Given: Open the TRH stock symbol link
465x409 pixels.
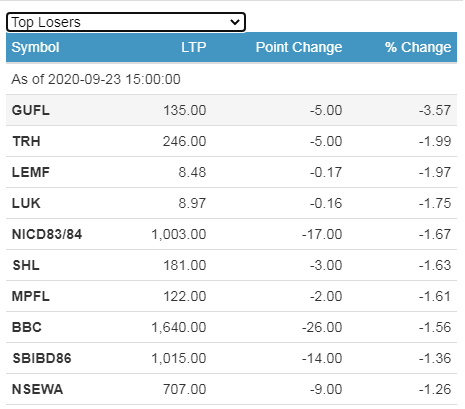Looking at the screenshot, I should pyautogui.click(x=26, y=141).
